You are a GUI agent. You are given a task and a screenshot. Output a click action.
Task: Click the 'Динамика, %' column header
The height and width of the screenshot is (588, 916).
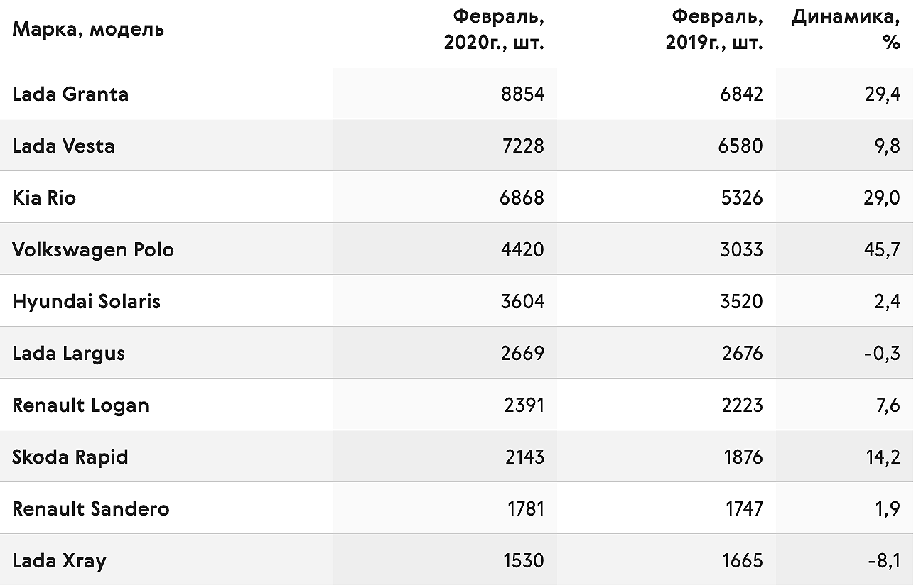point(846,29)
